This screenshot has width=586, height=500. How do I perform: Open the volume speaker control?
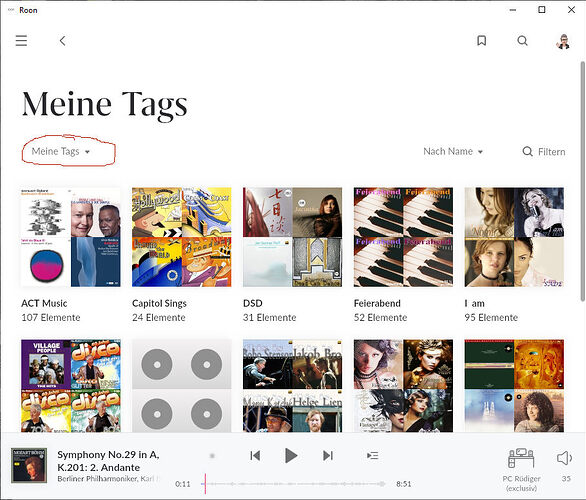(564, 458)
